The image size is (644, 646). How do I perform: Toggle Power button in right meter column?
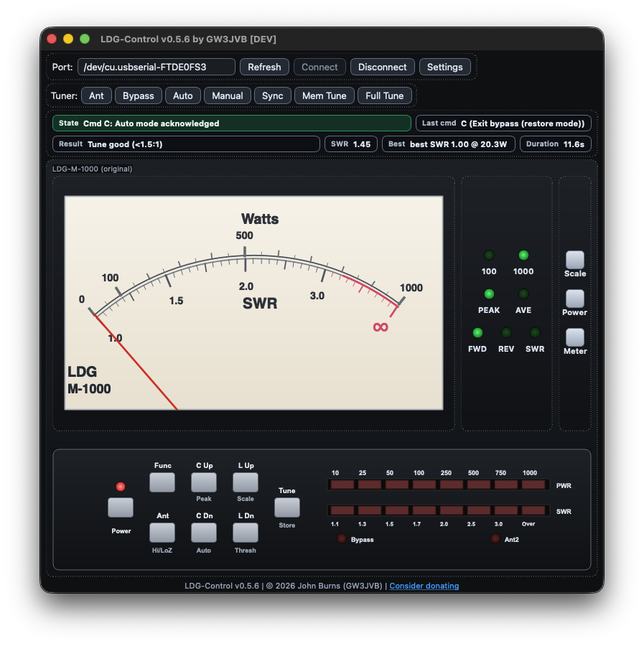pos(574,299)
